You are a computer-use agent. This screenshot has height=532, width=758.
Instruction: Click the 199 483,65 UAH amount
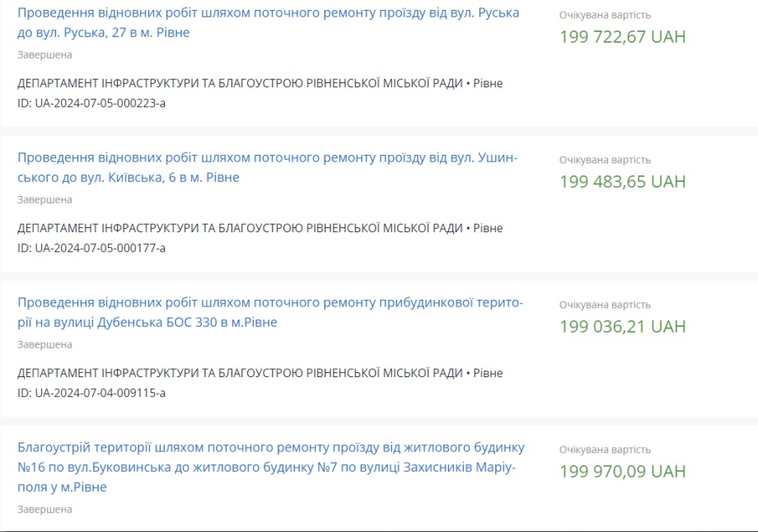pos(622,182)
